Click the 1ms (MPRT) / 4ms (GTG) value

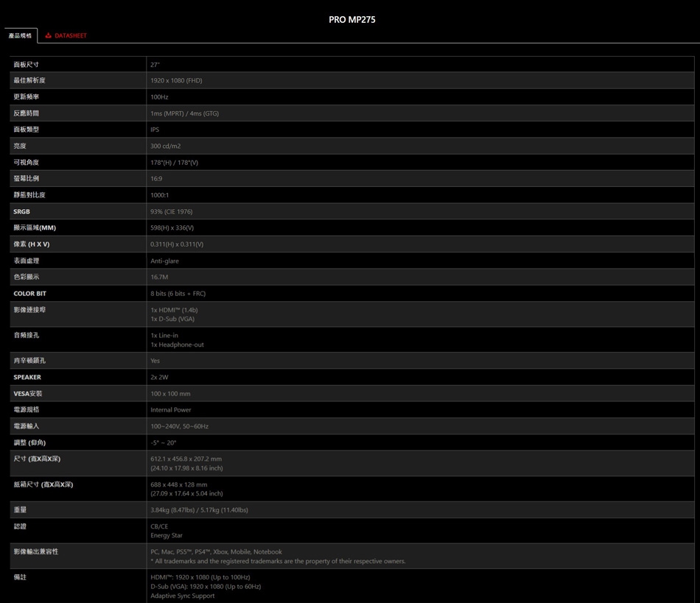click(x=184, y=113)
